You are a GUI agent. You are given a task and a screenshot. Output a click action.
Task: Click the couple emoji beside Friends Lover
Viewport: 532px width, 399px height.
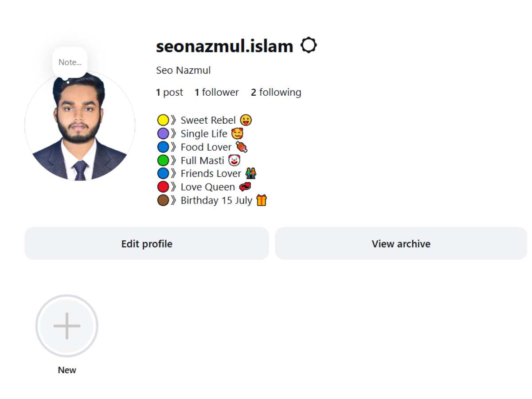250,173
